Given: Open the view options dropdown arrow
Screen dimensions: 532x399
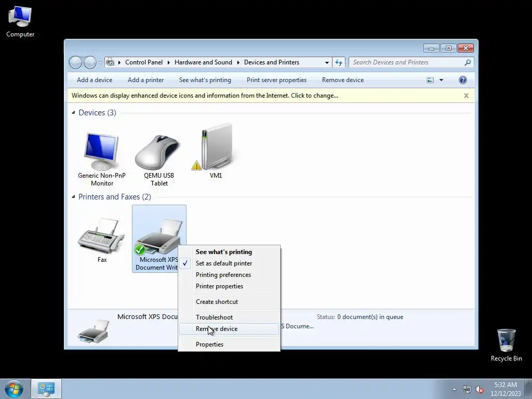Looking at the screenshot, I should click(441, 80).
